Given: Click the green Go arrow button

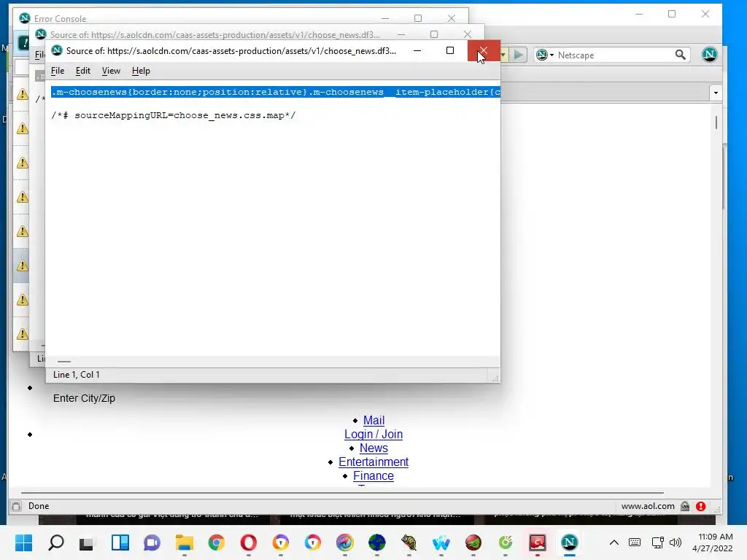Looking at the screenshot, I should (x=519, y=55).
